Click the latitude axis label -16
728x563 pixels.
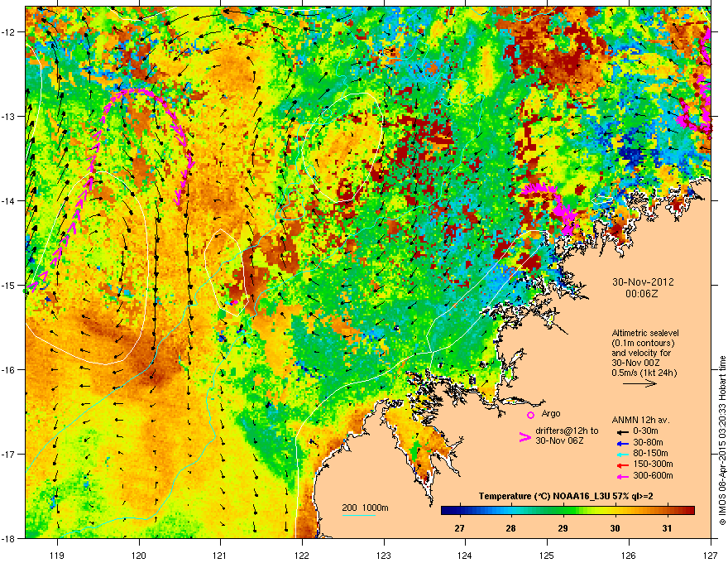click(9, 370)
